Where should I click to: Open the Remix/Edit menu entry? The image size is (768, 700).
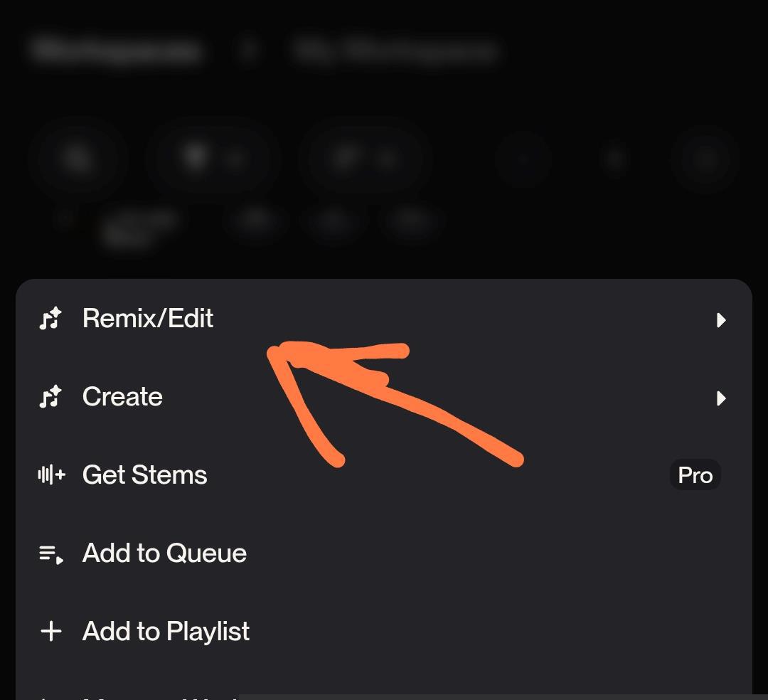tap(148, 319)
